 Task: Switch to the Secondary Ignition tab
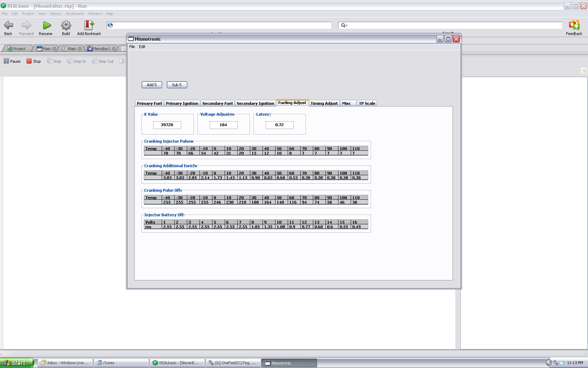coord(255,103)
